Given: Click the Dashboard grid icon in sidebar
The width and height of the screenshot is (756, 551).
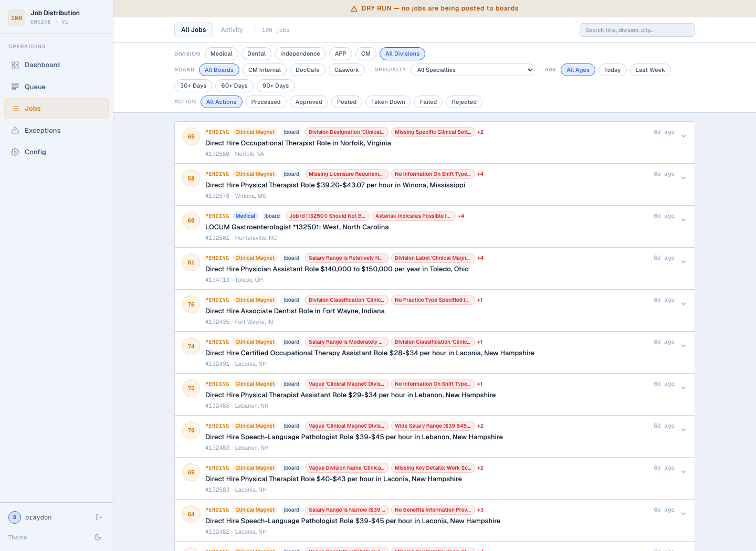Looking at the screenshot, I should pos(15,65).
